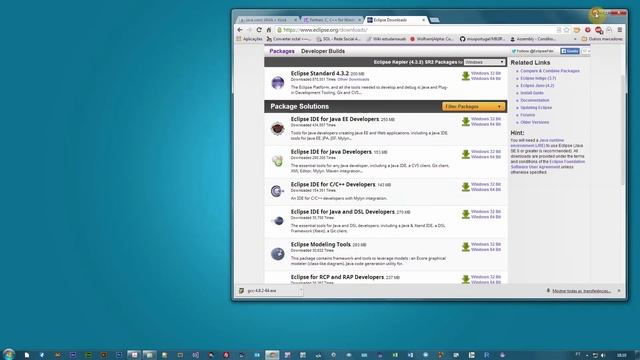Open the GitHub bookmark in bookmarks bar

482,39
